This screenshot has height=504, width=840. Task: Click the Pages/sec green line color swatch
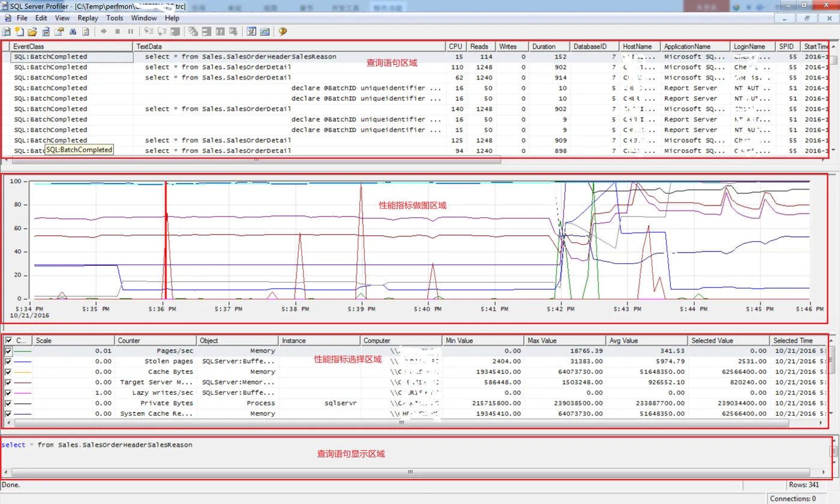click(x=23, y=351)
